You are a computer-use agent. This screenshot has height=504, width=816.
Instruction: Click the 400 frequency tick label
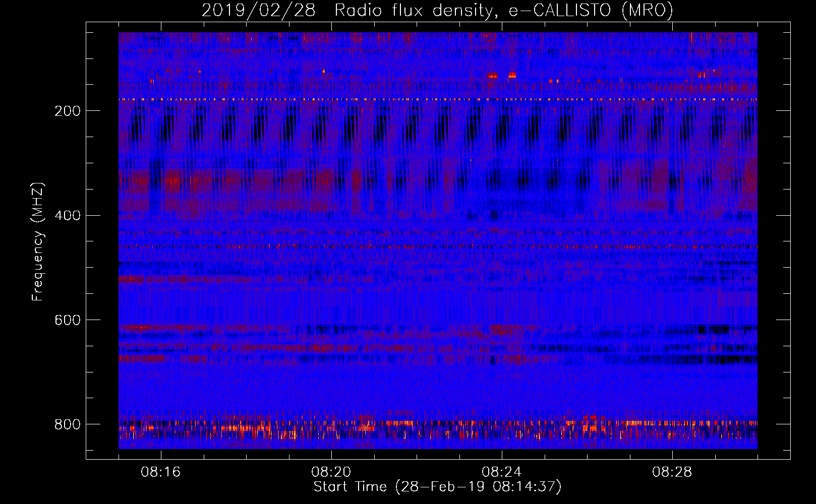click(68, 216)
